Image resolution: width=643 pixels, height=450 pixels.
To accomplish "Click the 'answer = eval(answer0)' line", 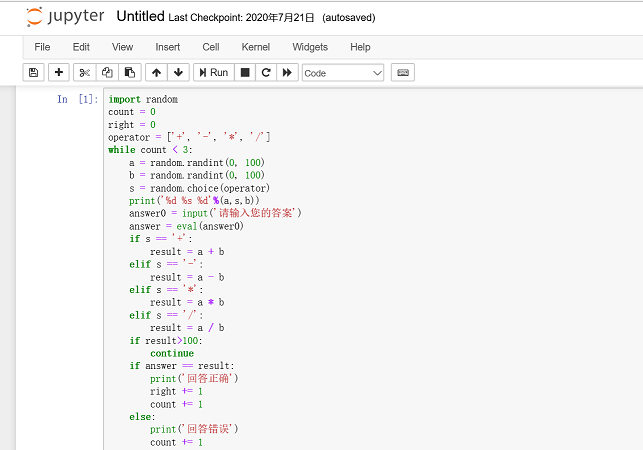I will pyautogui.click(x=186, y=226).
